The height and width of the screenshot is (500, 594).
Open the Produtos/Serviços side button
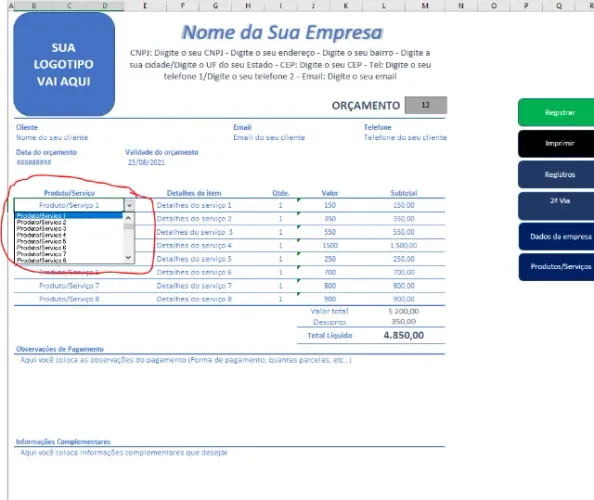pos(556,267)
